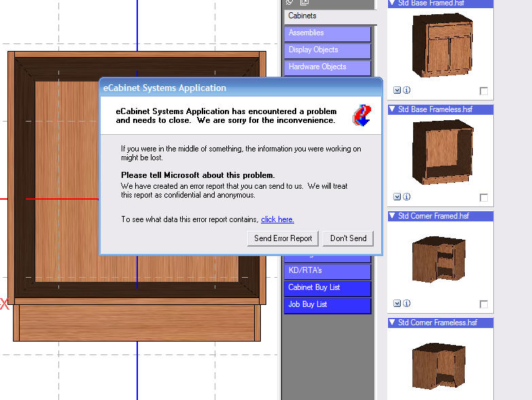Show info for Std Corner Framed cabinet
The image size is (532, 400).
tap(406, 304)
